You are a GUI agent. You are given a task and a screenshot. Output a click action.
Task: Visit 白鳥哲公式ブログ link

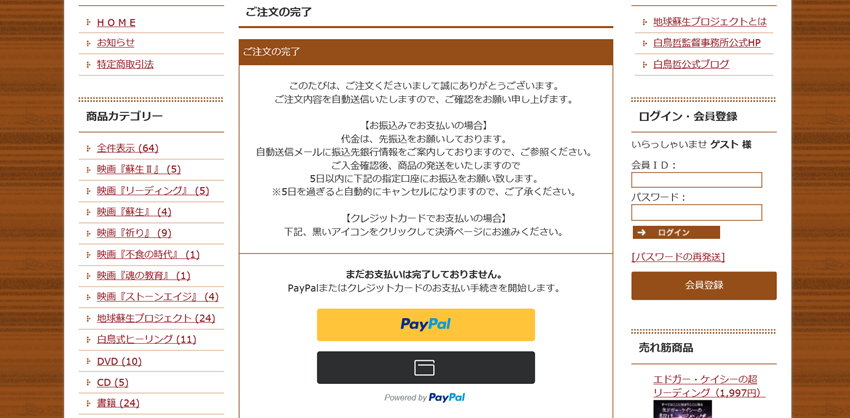pyautogui.click(x=691, y=65)
